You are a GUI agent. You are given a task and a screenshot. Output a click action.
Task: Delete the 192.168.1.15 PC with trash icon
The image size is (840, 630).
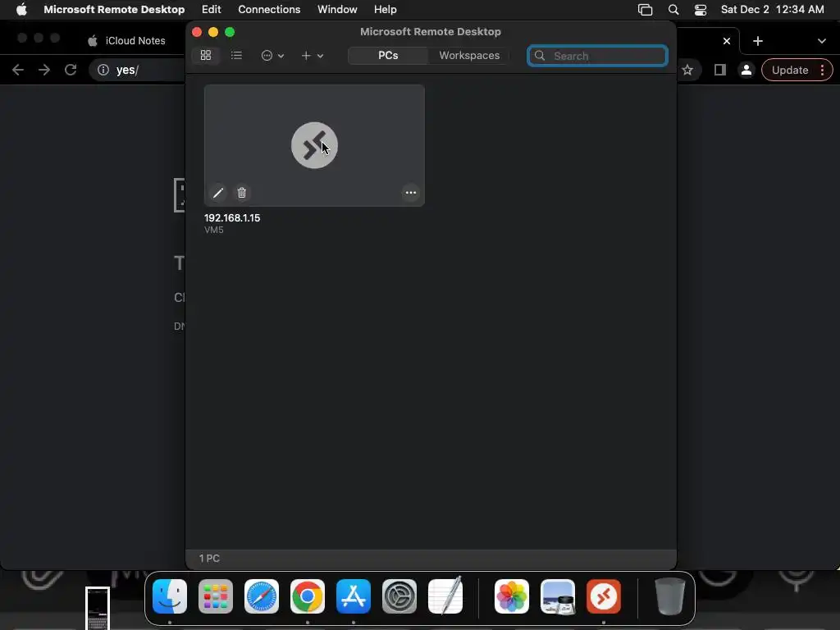coord(242,193)
